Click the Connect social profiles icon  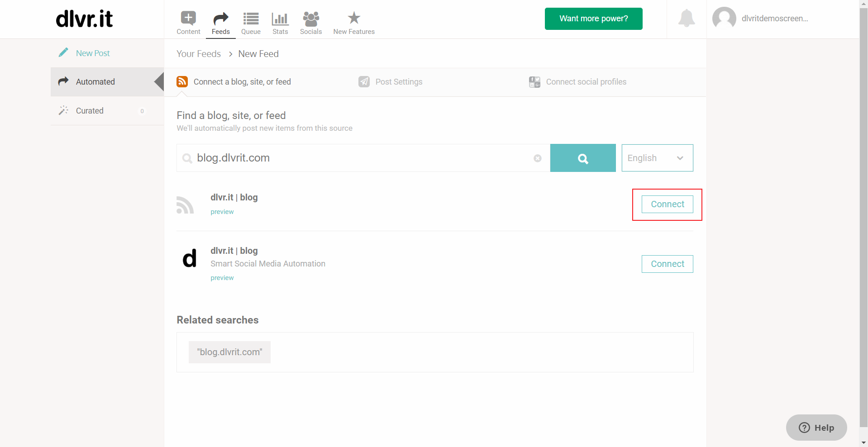534,82
